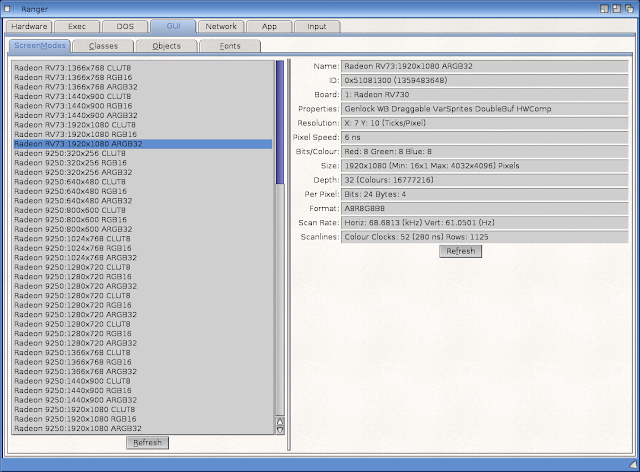Pick Radeon 9250:1440x900 RGB16 row
640x472 pixels.
pyautogui.click(x=143, y=390)
